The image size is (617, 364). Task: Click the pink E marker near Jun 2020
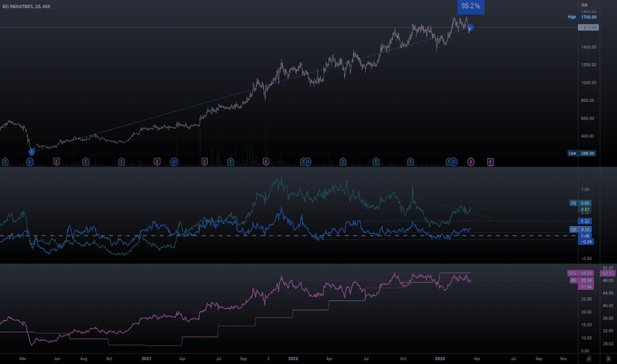[57, 161]
